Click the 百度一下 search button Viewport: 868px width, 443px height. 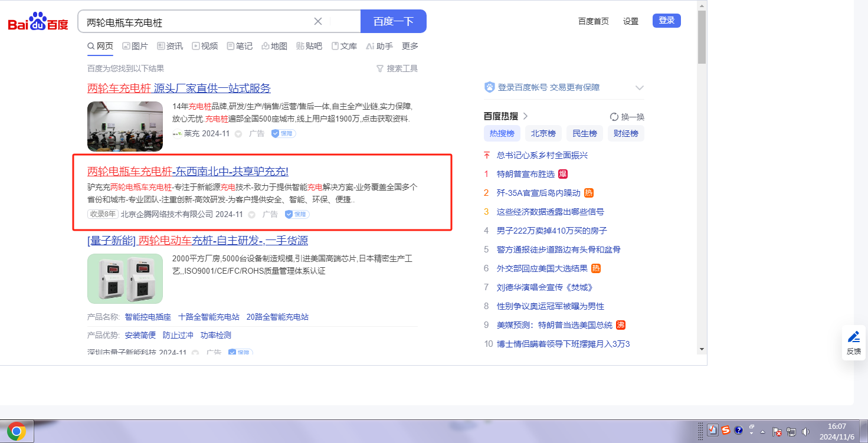[x=393, y=22]
